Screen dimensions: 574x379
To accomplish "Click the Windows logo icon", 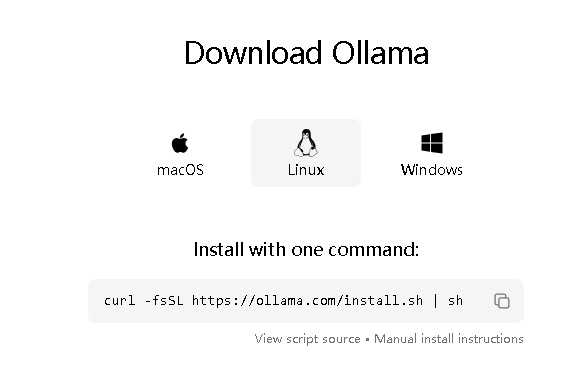I will 432,143.
